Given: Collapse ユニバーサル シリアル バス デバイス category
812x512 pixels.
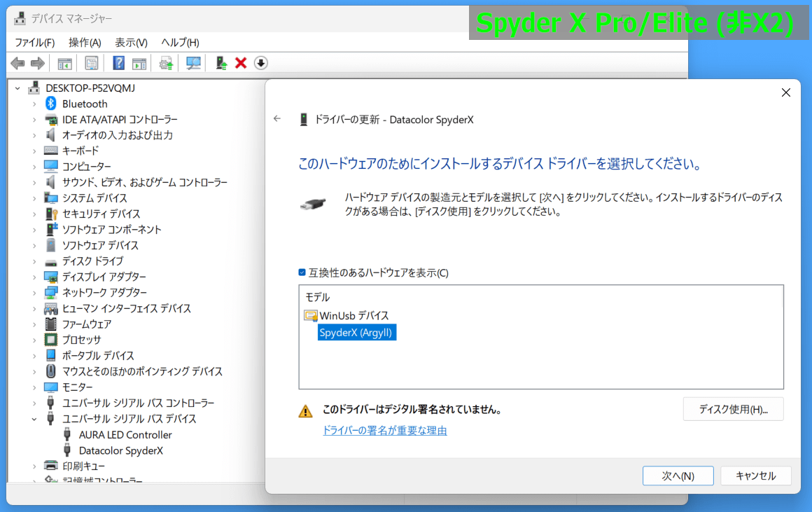Looking at the screenshot, I should [34, 419].
